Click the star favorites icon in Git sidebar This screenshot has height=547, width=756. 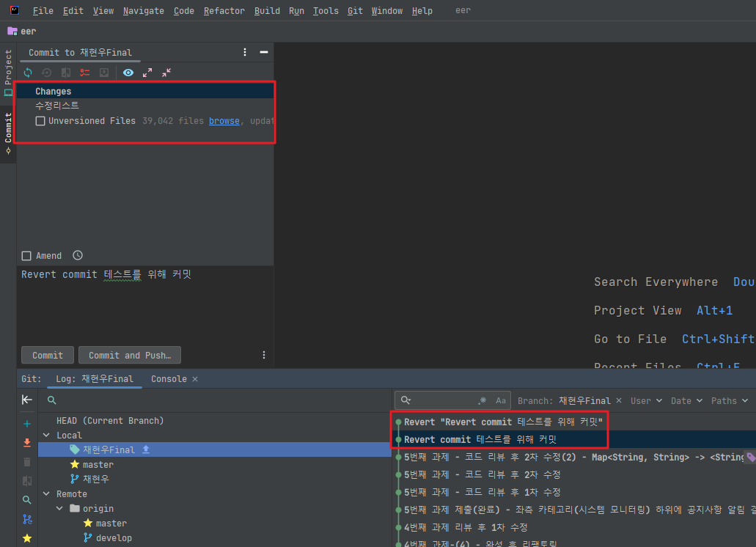pyautogui.click(x=27, y=537)
